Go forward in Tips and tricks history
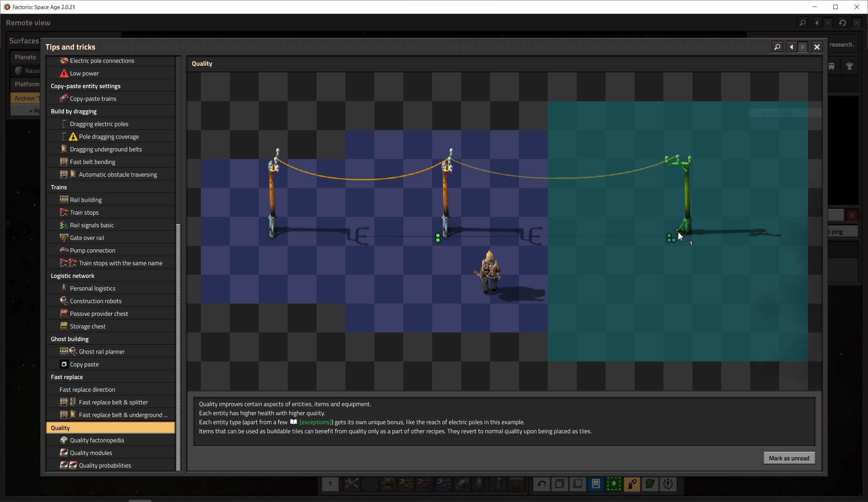This screenshot has height=502, width=868. tap(803, 47)
